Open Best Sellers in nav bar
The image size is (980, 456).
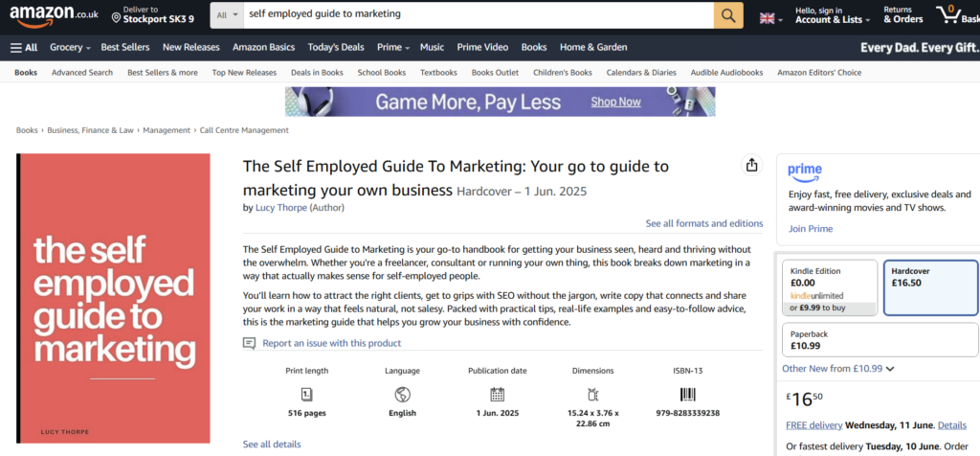click(125, 48)
